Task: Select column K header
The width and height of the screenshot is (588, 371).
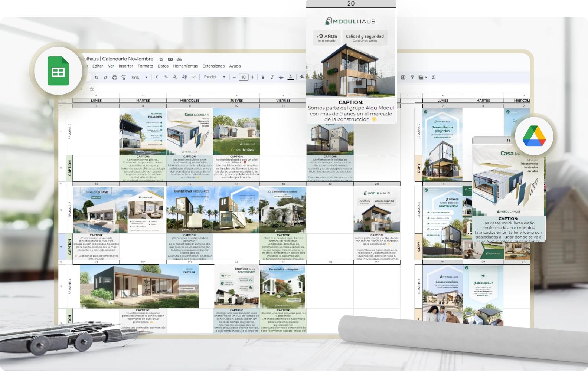Action: (x=443, y=96)
